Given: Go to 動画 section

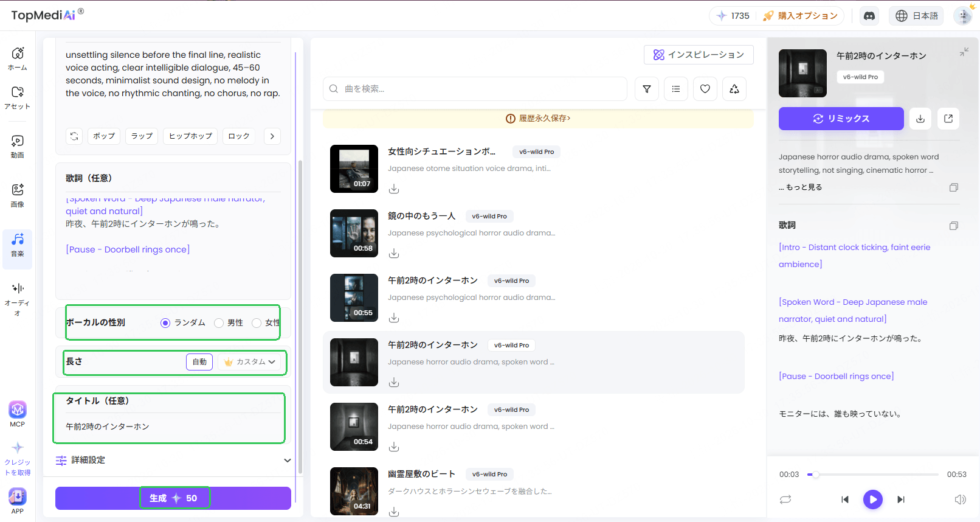Looking at the screenshot, I should click(18, 147).
